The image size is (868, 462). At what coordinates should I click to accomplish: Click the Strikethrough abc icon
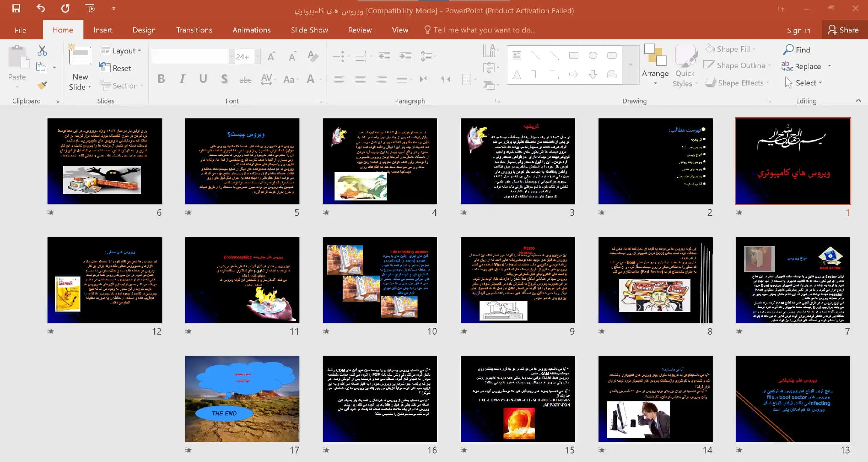245,79
